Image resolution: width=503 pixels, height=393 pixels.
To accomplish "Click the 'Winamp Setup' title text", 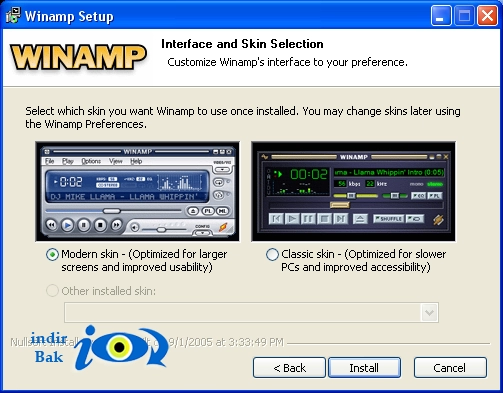I will click(x=69, y=16).
